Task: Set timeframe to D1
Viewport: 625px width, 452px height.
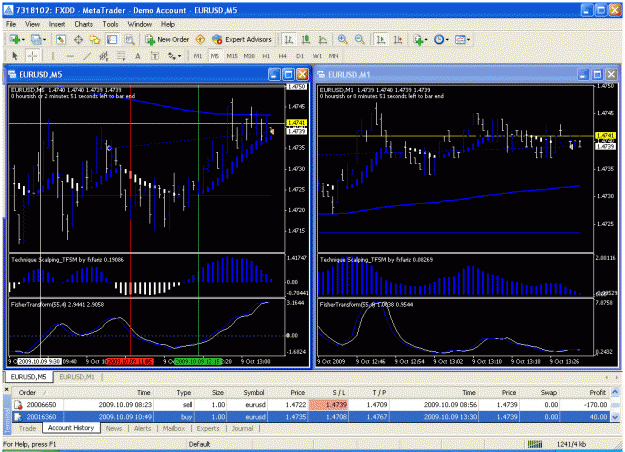Action: coord(300,56)
